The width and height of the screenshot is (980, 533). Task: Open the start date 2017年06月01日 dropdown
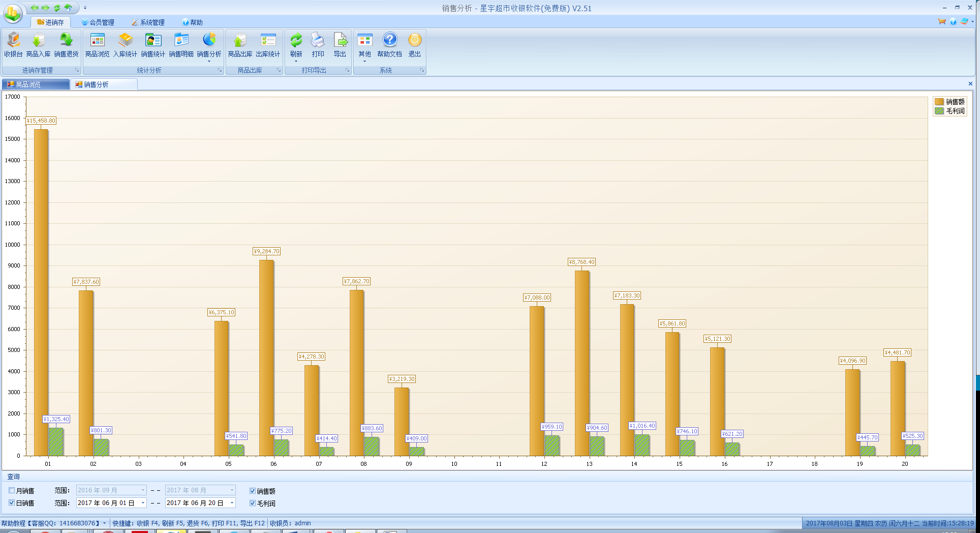coord(143,503)
